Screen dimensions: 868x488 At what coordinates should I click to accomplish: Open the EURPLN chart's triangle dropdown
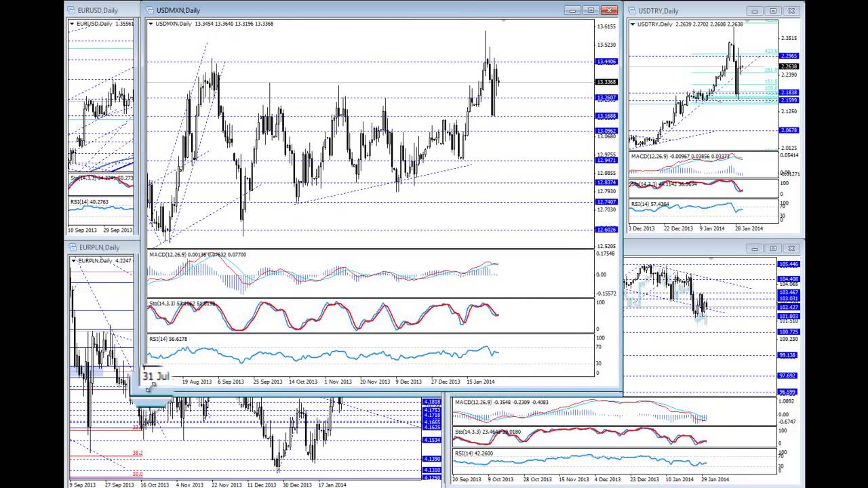point(74,260)
